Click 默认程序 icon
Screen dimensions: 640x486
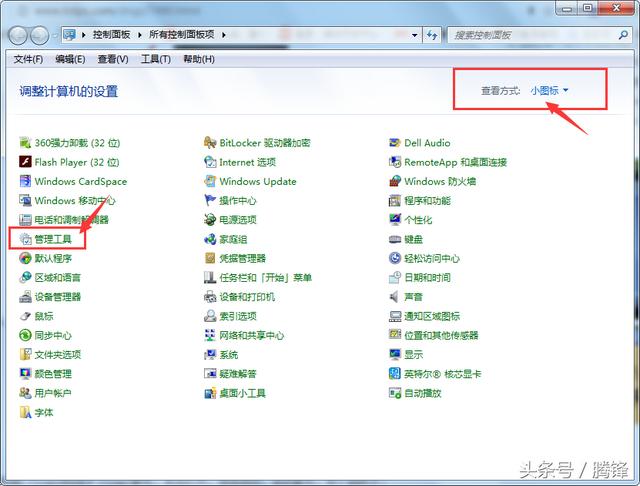coord(25,258)
